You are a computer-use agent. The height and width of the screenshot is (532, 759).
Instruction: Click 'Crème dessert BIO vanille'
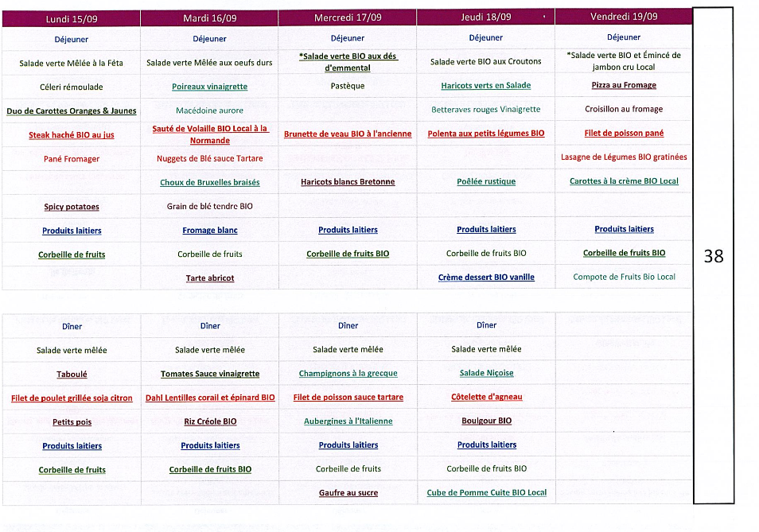pyautogui.click(x=485, y=277)
